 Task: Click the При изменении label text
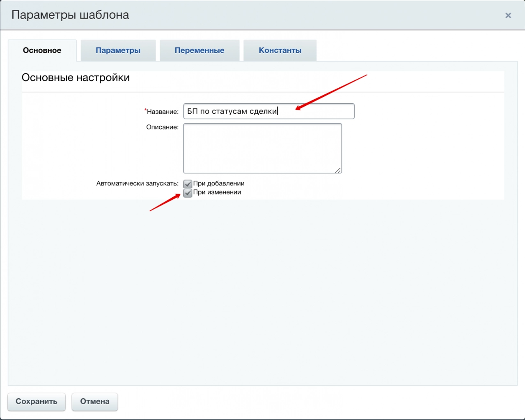pos(217,192)
